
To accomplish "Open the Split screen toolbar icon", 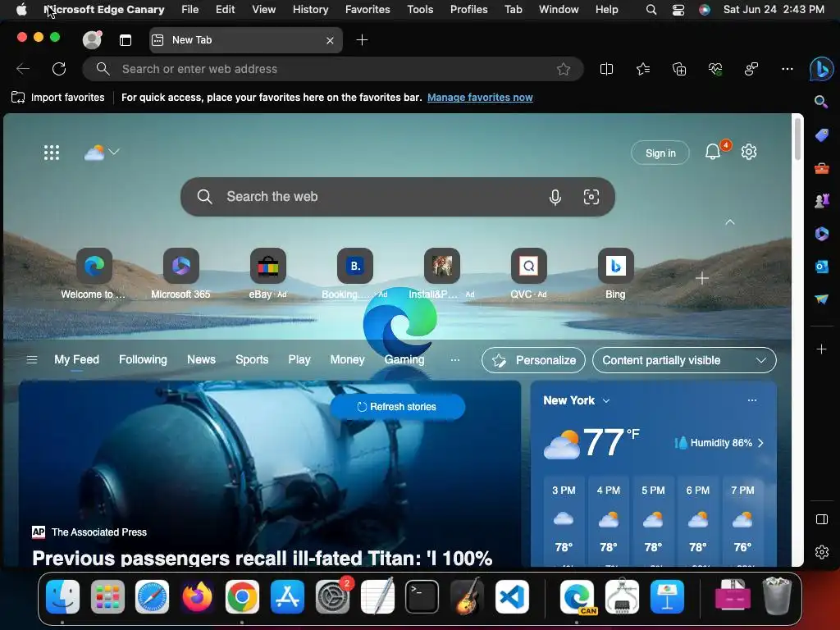I will [606, 69].
